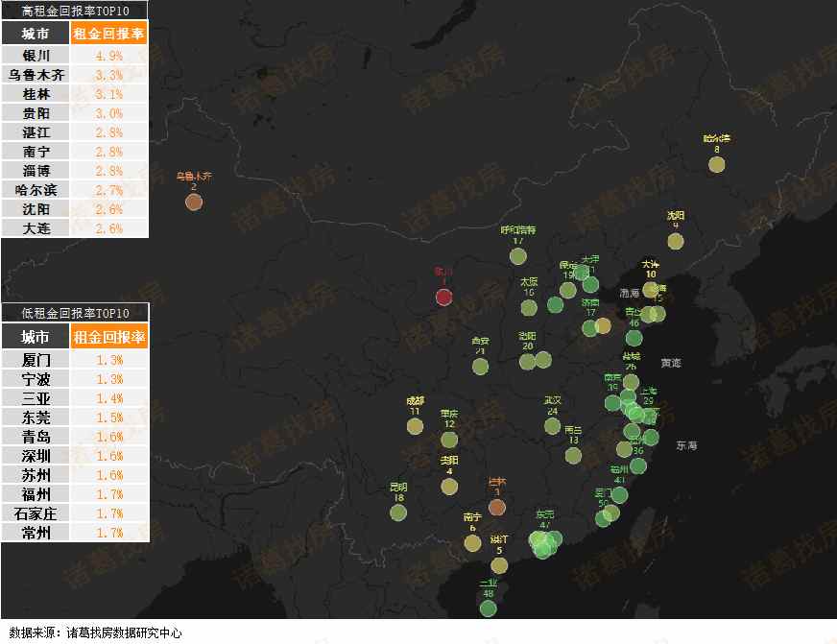Click the 湛江 map dot ranked 5
This screenshot has height=644, width=837.
pyautogui.click(x=499, y=565)
